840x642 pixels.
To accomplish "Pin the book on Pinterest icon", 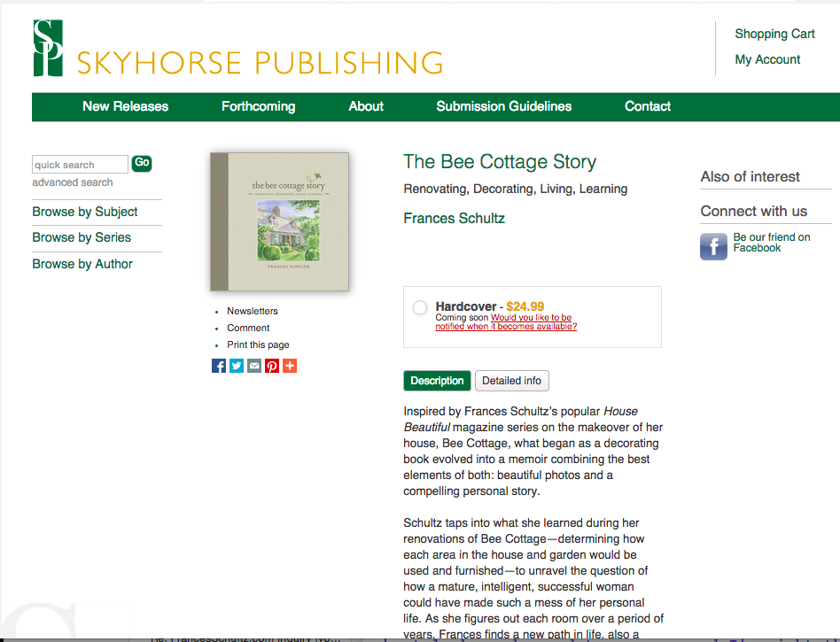I will [x=272, y=366].
